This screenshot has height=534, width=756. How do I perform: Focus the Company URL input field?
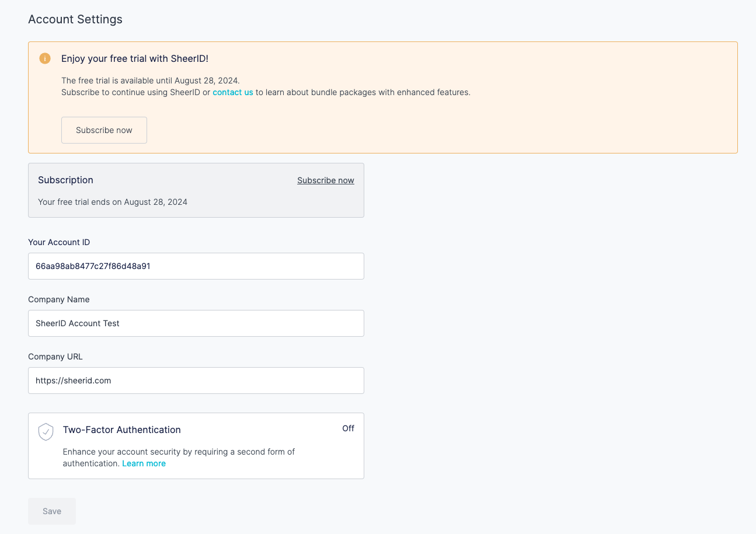196,381
